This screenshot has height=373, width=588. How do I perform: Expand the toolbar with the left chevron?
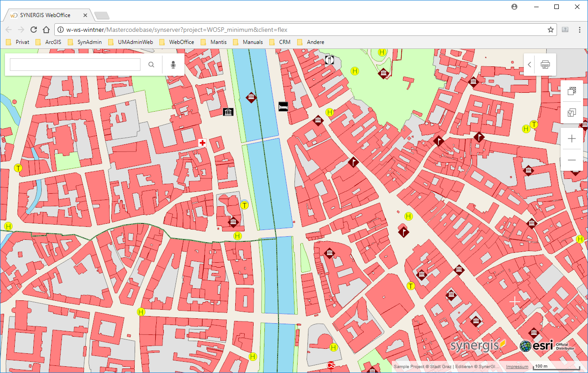coord(530,65)
